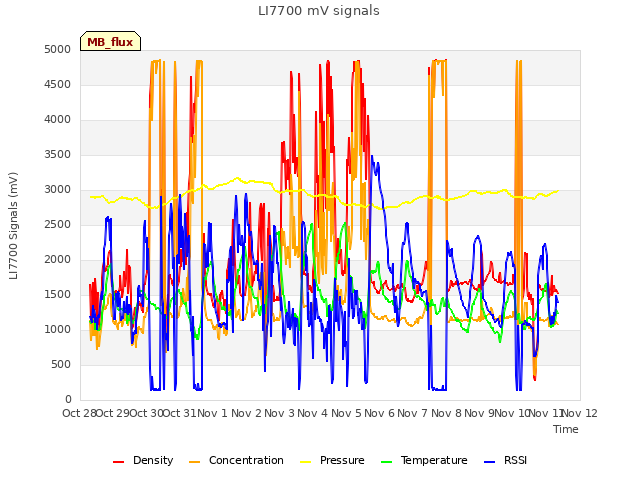Click the 500 y-axis tick label
Image resolution: width=640 pixels, height=480 pixels.
[61, 364]
